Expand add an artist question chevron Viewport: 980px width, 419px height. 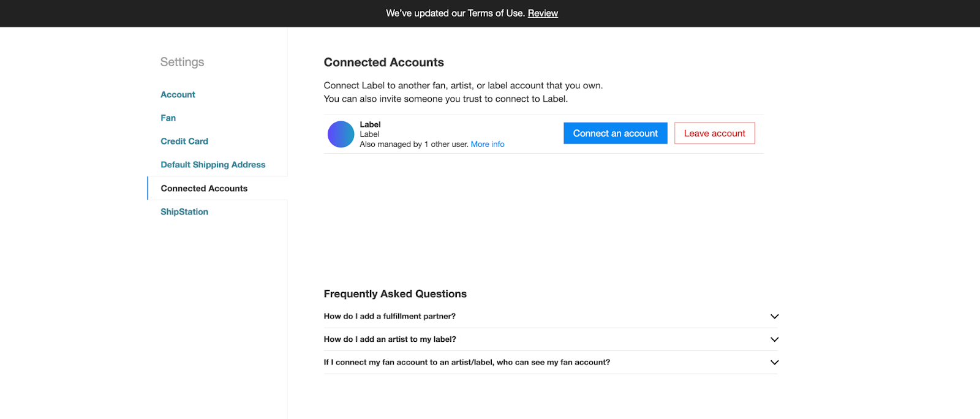pyautogui.click(x=774, y=339)
